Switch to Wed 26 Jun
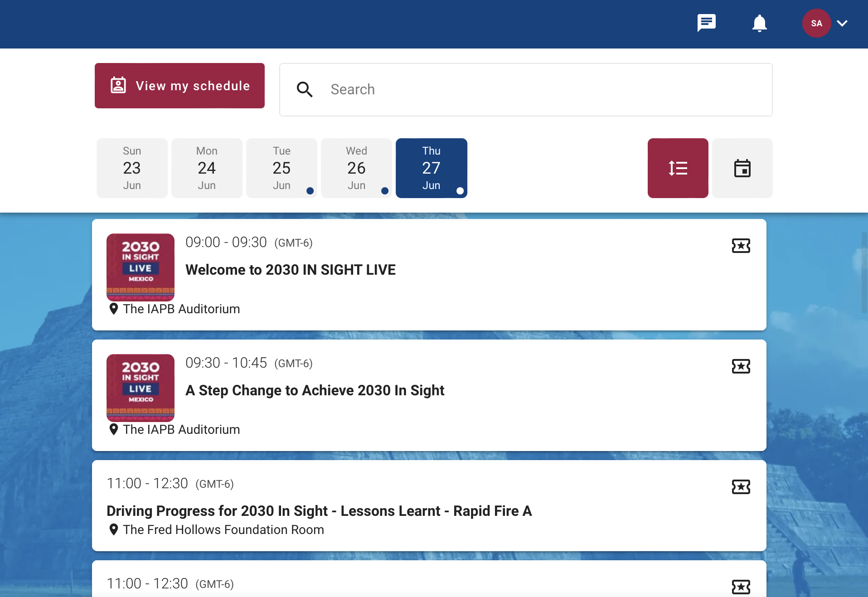This screenshot has height=597, width=868. 356,168
